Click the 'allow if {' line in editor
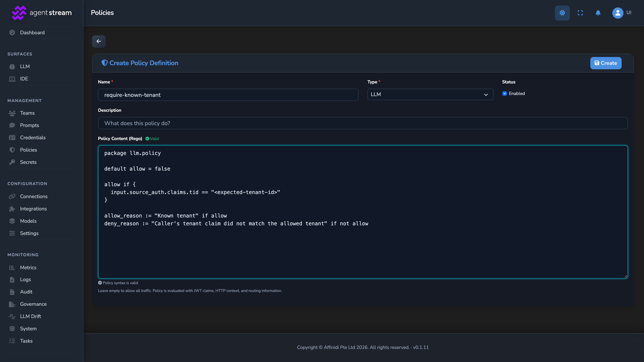The image size is (644, 362). point(120,184)
